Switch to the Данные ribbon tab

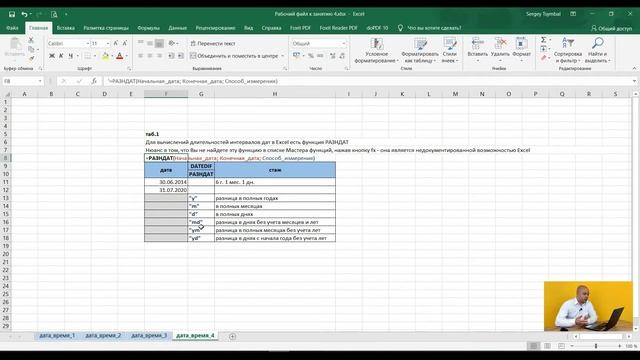pos(178,28)
